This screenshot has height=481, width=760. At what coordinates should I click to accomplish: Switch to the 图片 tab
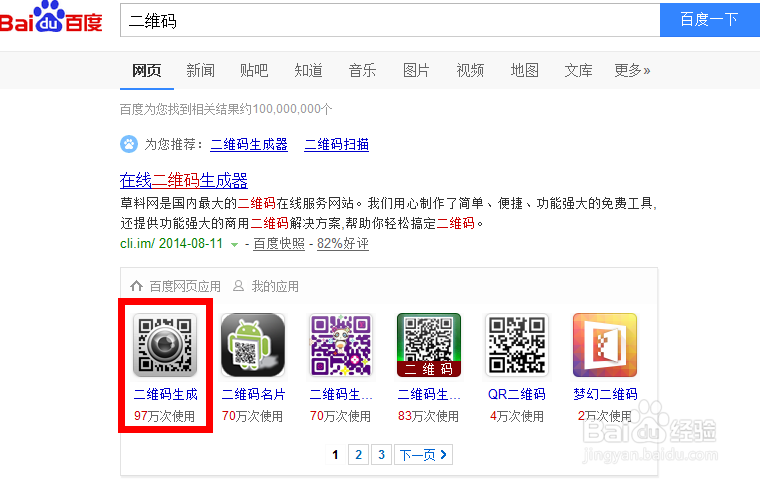[416, 70]
